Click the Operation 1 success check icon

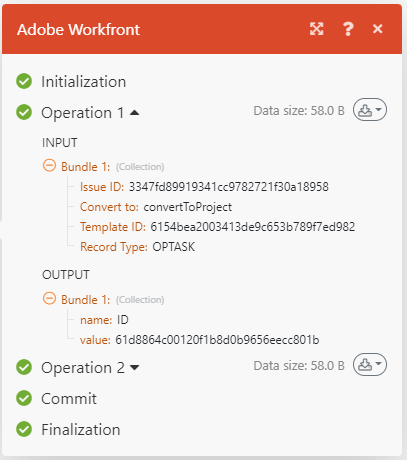[24, 112]
